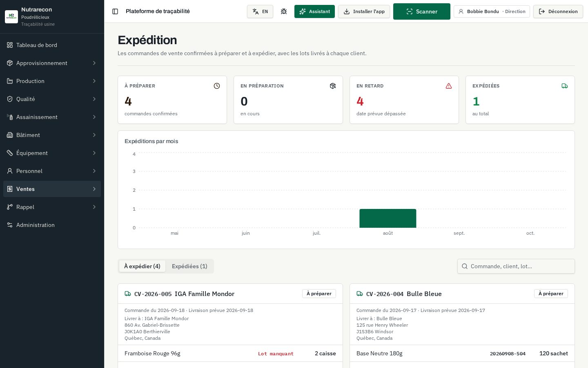
Task: Open Administration in the sidebar
Action: pyautogui.click(x=52, y=225)
